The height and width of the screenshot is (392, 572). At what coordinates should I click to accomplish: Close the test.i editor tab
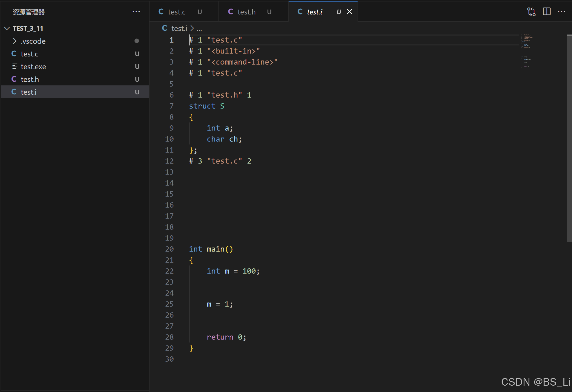349,12
